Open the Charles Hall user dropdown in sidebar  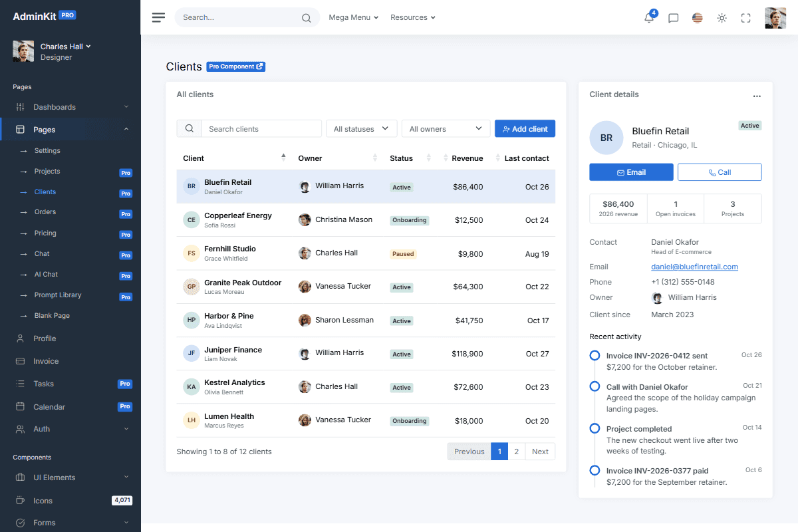(x=65, y=47)
